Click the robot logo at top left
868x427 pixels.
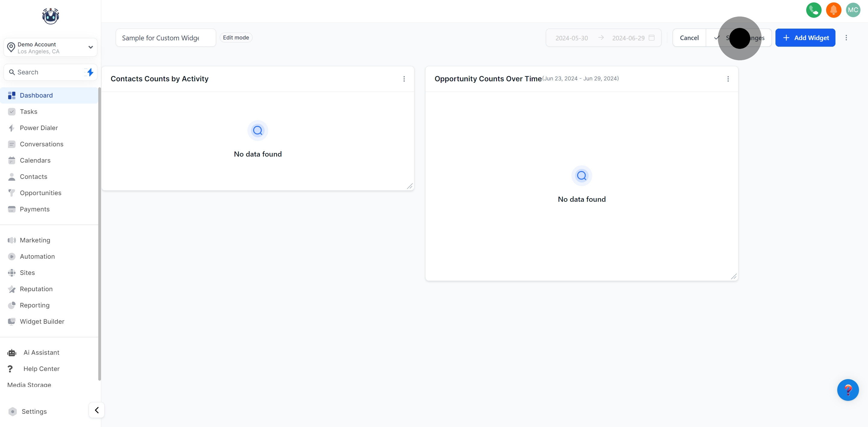(51, 16)
